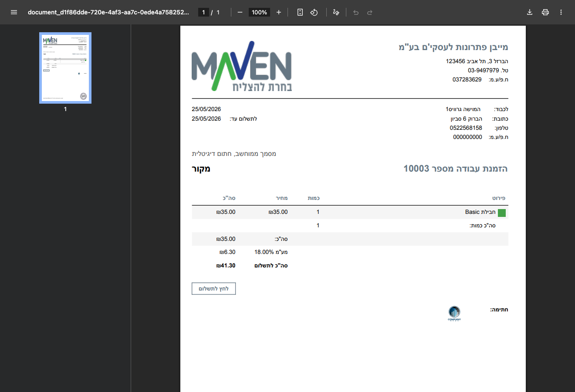Image resolution: width=575 pixels, height=392 pixels.
Task: Undo the last annotation
Action: (x=356, y=12)
